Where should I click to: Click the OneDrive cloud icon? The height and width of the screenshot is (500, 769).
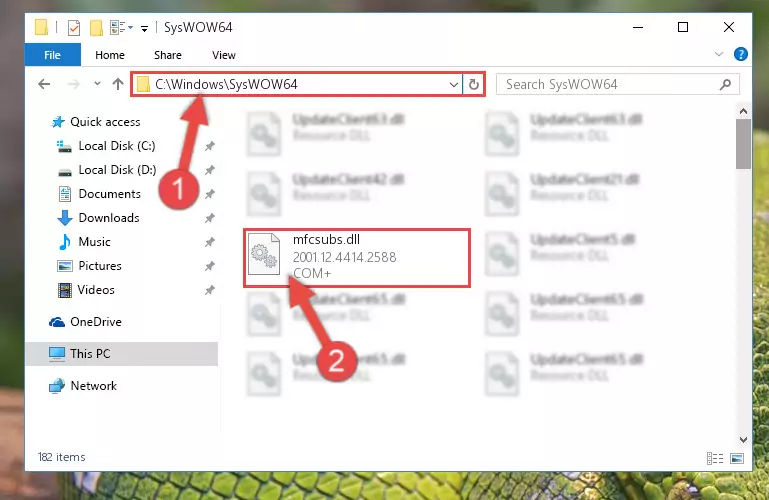pos(56,322)
